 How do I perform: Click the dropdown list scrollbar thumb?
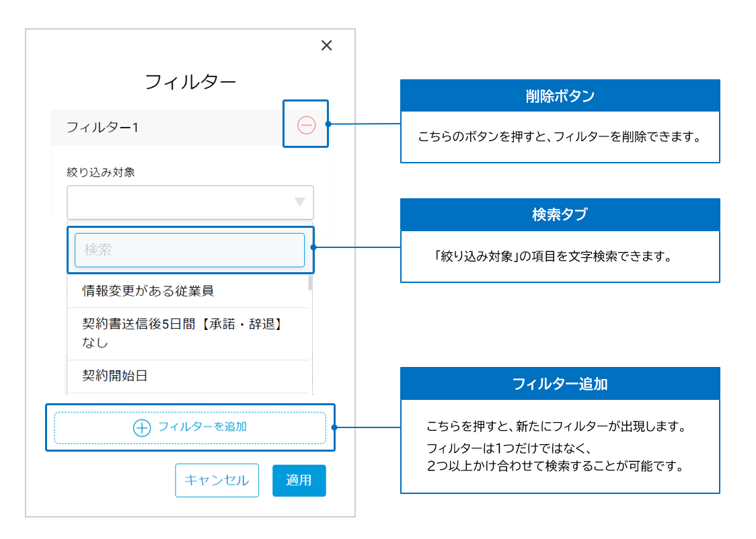pyautogui.click(x=310, y=282)
